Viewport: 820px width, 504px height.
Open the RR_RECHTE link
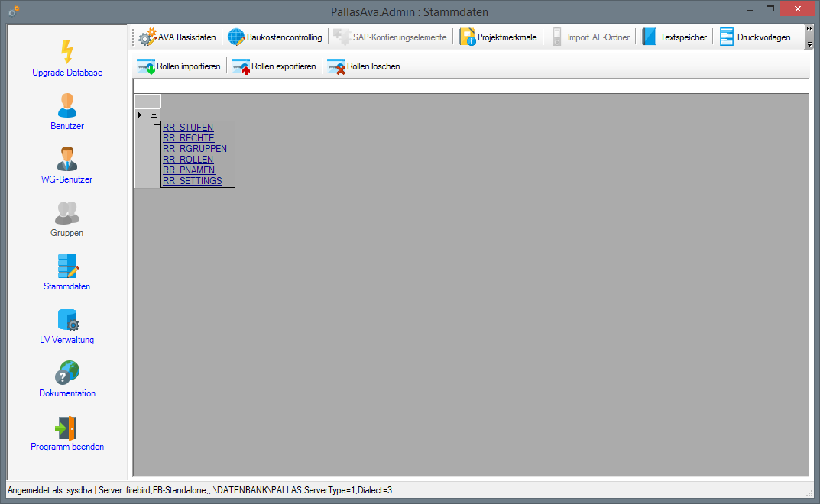coord(189,138)
